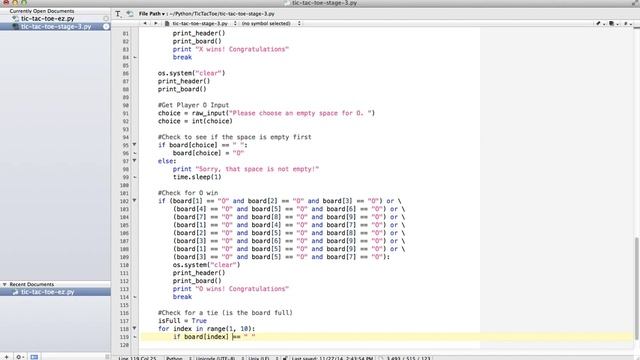This screenshot has height=360, width=640.
Task: Click the file icon of tic-tac-toe-stage-3.py
Action: tap(16, 27)
